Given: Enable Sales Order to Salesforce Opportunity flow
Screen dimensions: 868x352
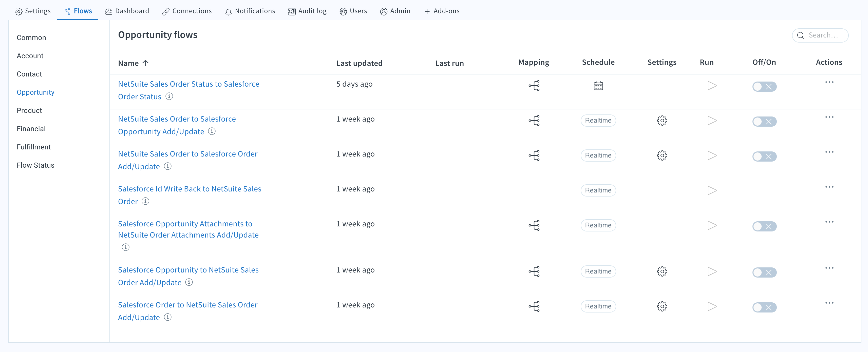Looking at the screenshot, I should (764, 122).
